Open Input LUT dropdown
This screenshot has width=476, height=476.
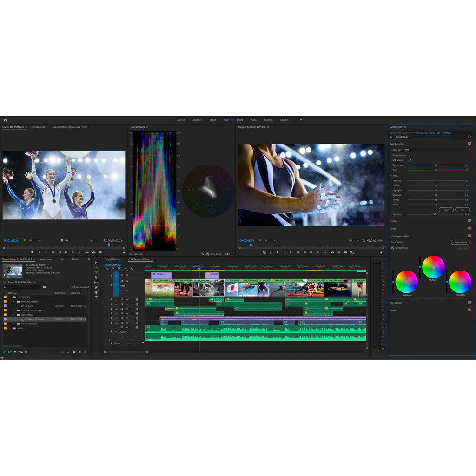pyautogui.click(x=437, y=150)
